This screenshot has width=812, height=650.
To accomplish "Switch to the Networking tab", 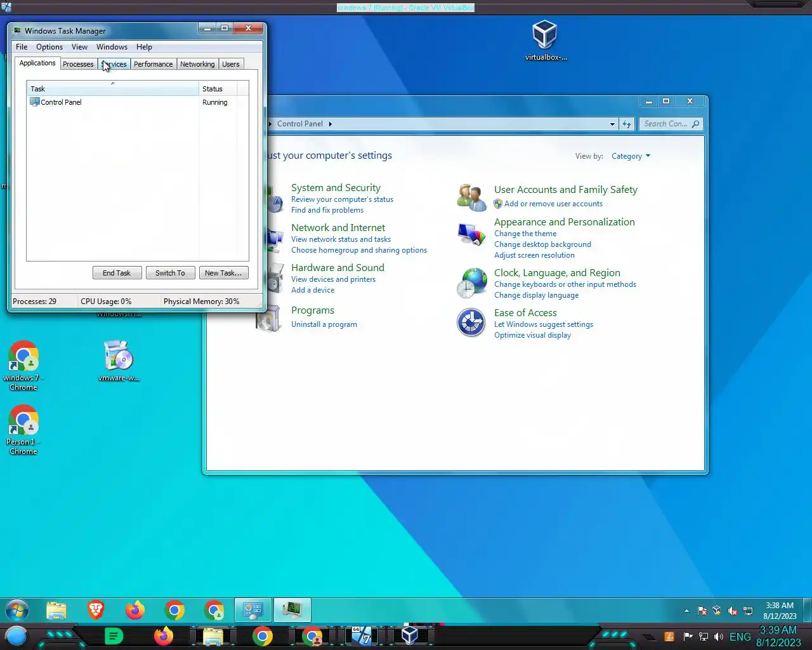I will coord(197,64).
